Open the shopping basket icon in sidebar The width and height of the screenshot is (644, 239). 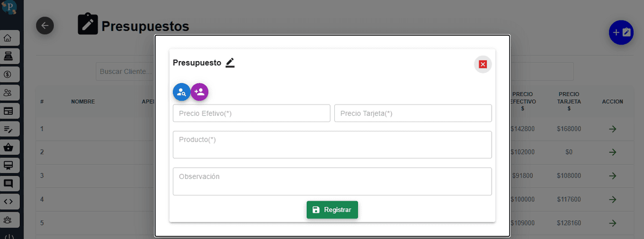8,147
